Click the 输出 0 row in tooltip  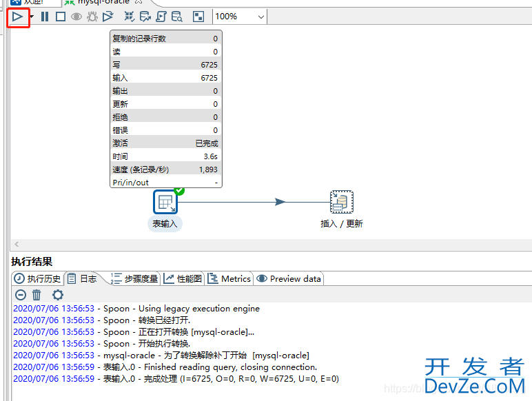point(165,90)
